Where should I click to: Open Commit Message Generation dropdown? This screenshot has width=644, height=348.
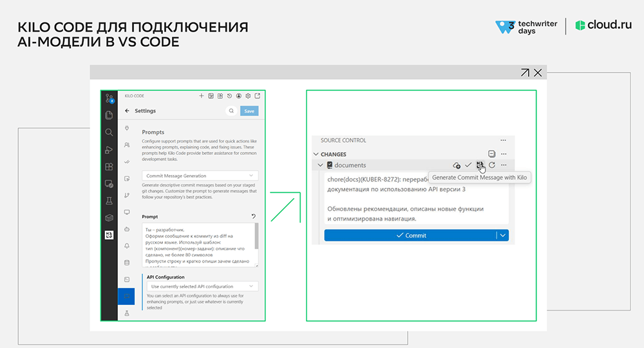pyautogui.click(x=200, y=176)
